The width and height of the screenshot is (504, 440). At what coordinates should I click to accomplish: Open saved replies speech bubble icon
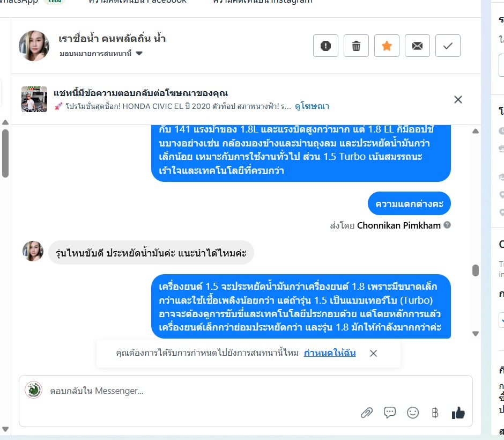(390, 413)
